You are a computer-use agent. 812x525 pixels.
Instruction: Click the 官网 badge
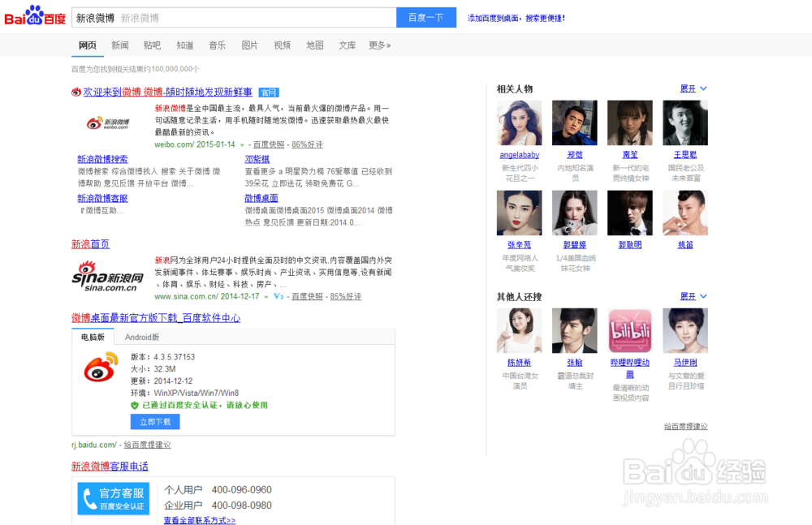(269, 93)
